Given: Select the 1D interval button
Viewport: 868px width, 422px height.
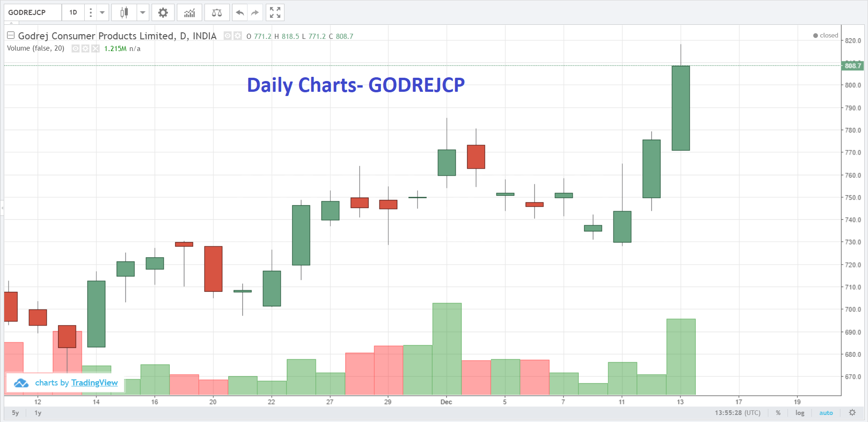Looking at the screenshot, I should coord(73,13).
